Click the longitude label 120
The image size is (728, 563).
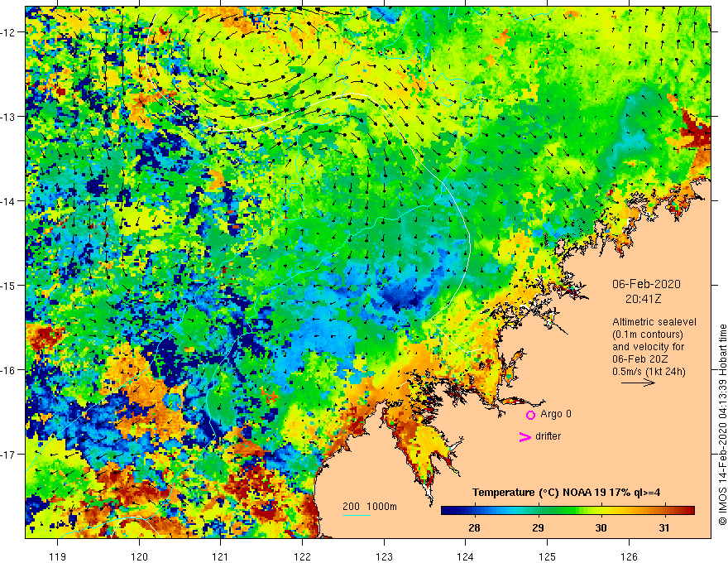(x=139, y=556)
